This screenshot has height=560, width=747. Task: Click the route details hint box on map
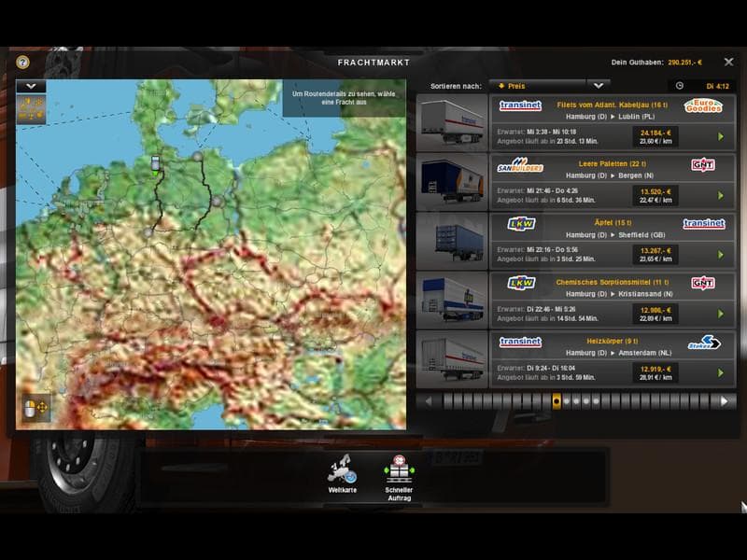(x=344, y=98)
